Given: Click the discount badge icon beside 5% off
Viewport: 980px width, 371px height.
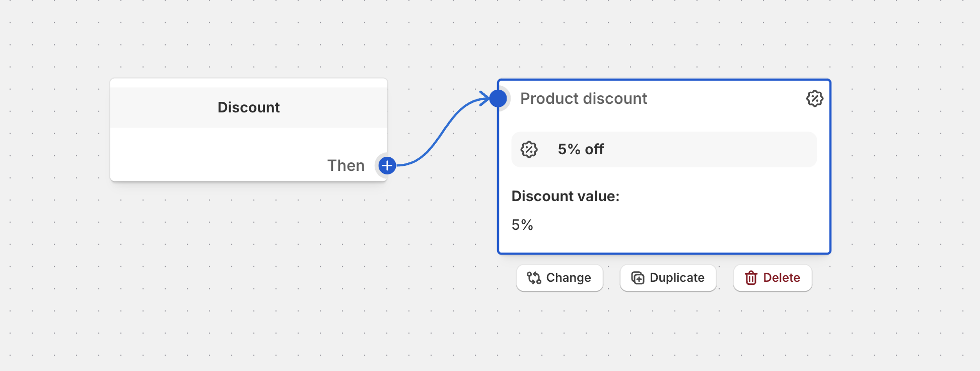Looking at the screenshot, I should click(528, 149).
